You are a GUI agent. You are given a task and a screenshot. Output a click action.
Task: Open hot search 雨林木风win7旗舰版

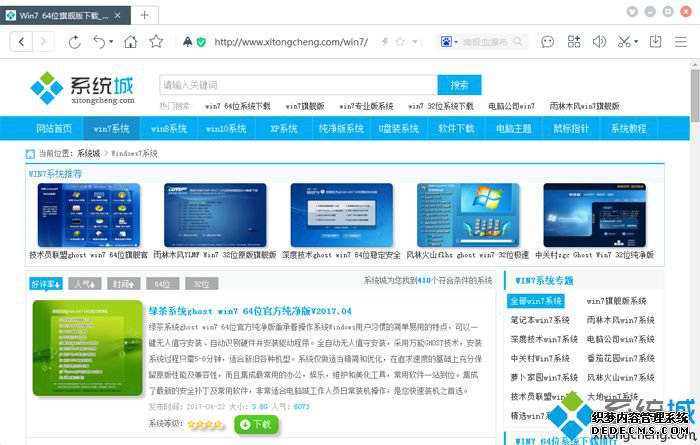584,106
